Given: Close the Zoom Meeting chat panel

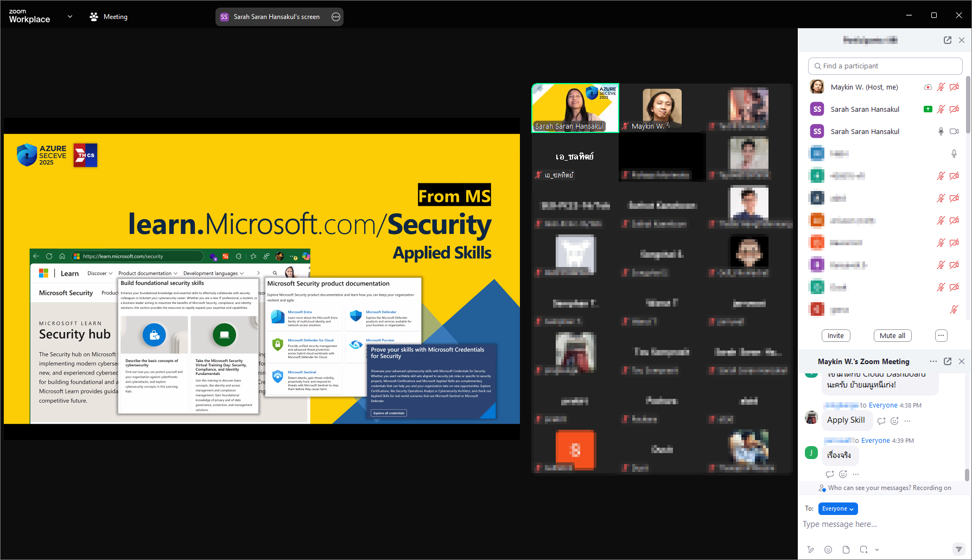Looking at the screenshot, I should (962, 361).
